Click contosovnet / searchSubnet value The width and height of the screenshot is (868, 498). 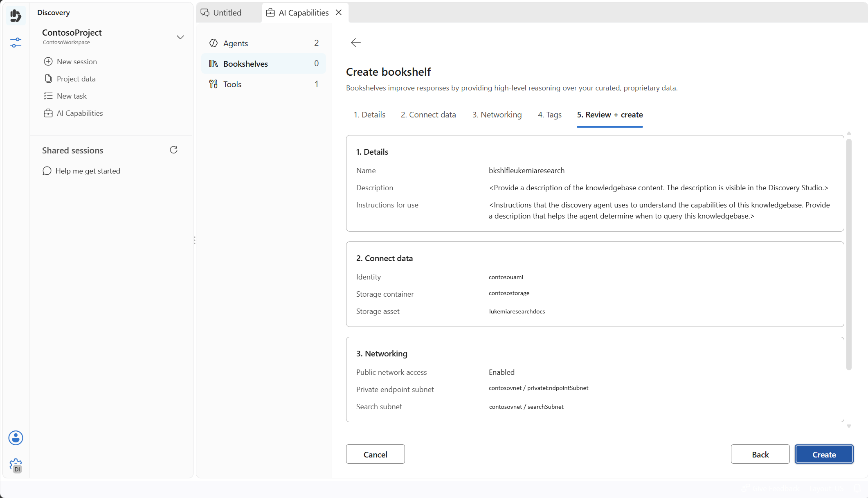click(x=526, y=407)
